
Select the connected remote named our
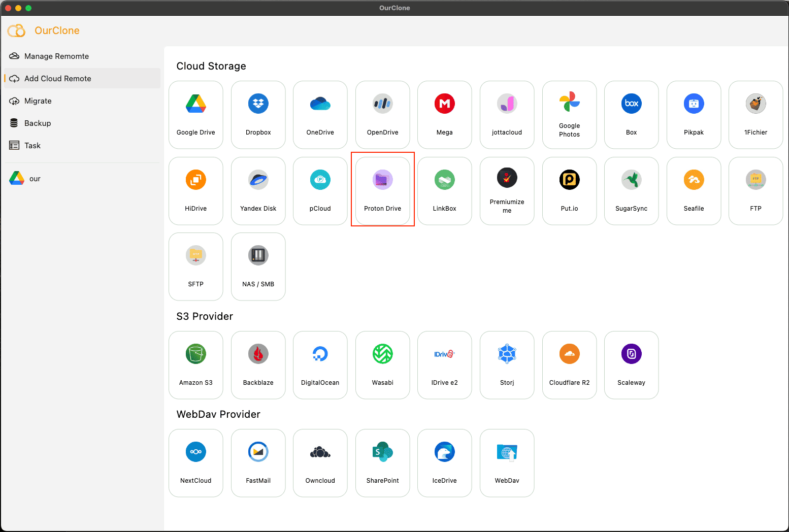point(35,178)
